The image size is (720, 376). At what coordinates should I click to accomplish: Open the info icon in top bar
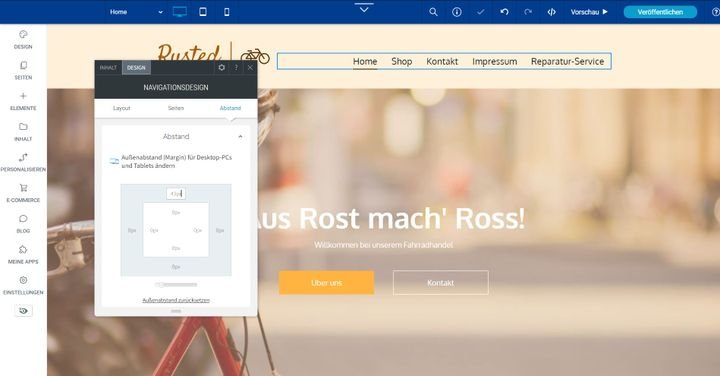click(456, 12)
